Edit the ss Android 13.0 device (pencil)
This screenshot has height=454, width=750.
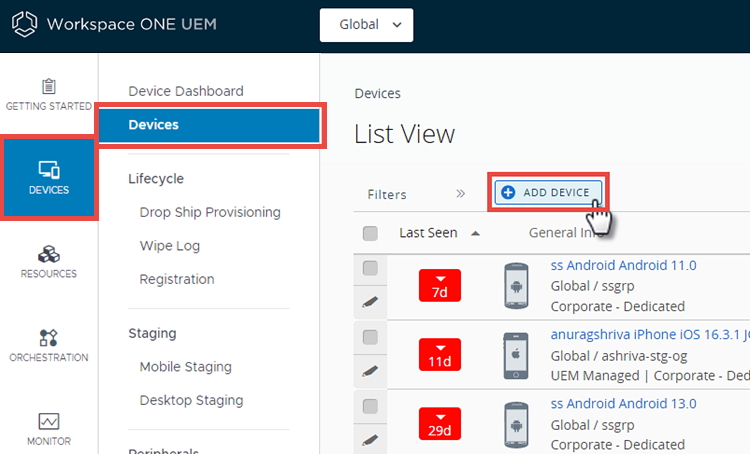[370, 440]
